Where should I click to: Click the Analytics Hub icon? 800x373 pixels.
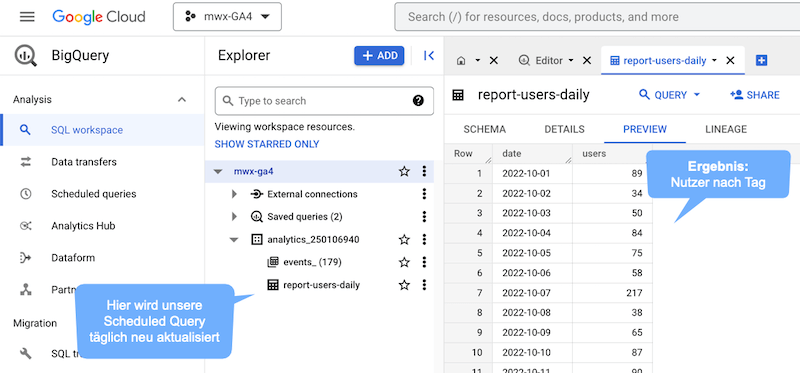coord(26,226)
